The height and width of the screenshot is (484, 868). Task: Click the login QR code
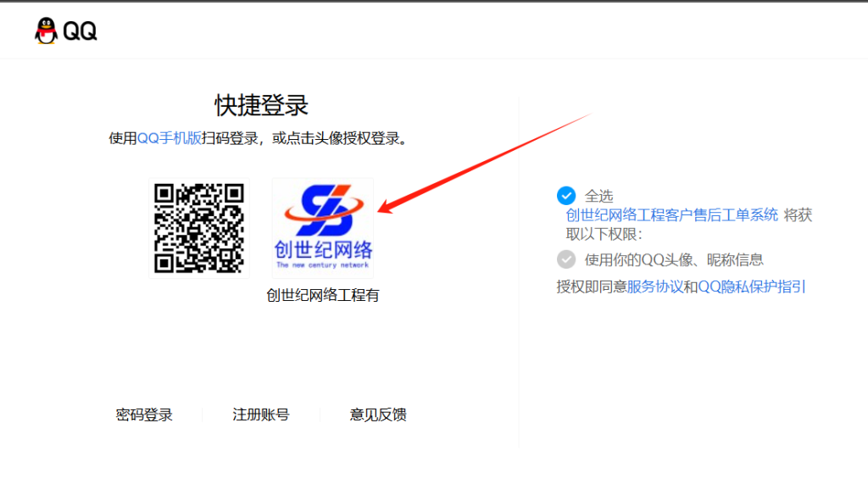click(x=198, y=228)
